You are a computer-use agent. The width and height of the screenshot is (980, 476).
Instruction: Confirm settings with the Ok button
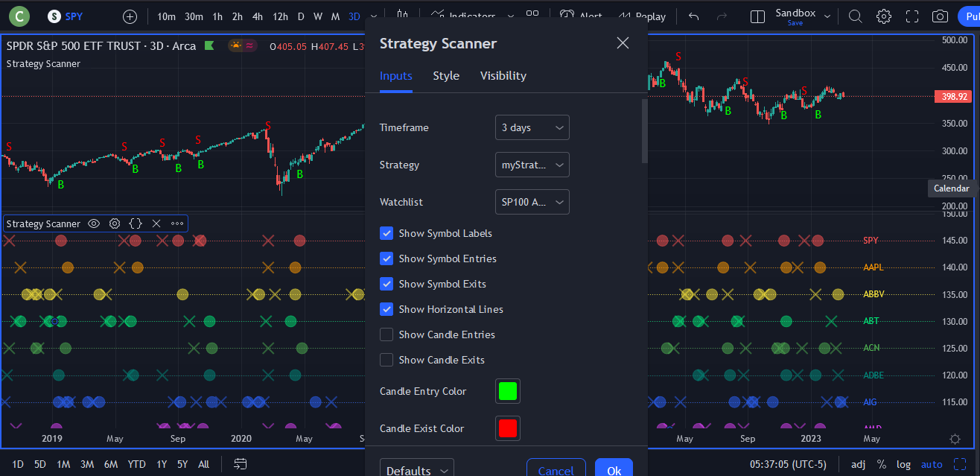click(614, 469)
